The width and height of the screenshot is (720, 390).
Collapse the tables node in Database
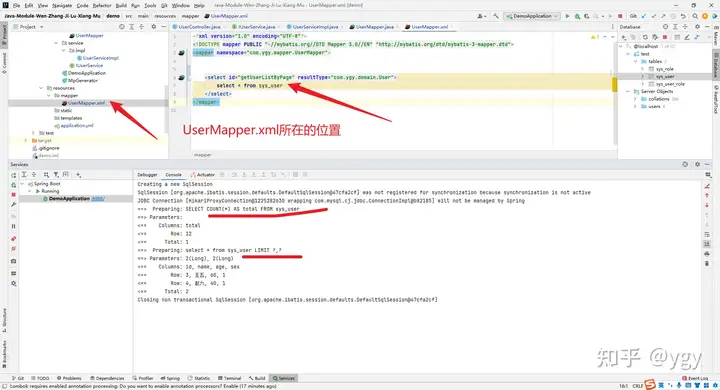coord(636,61)
